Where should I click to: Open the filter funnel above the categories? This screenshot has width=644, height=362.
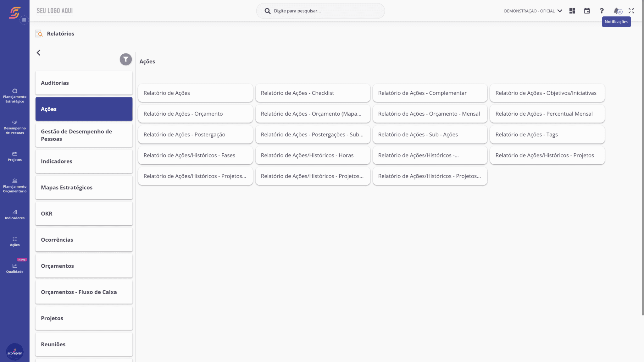tap(125, 59)
